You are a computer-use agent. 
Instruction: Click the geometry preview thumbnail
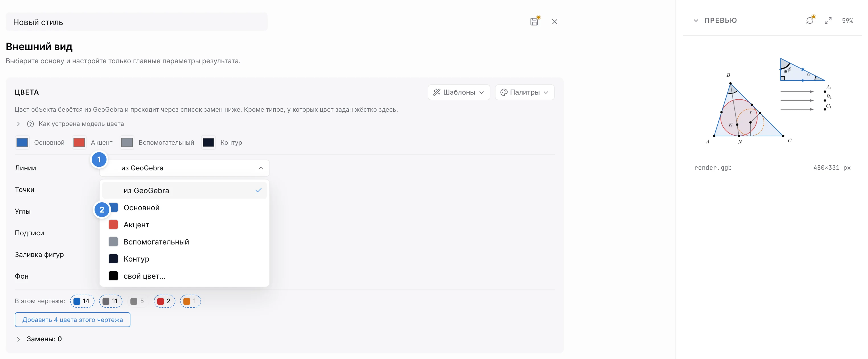tap(769, 101)
